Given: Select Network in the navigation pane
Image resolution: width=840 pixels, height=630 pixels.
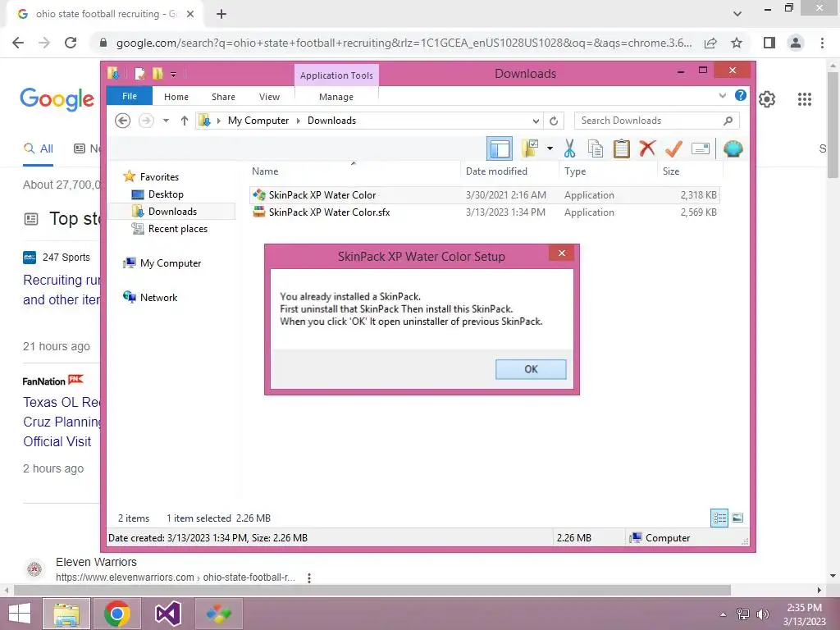Looking at the screenshot, I should tap(158, 297).
